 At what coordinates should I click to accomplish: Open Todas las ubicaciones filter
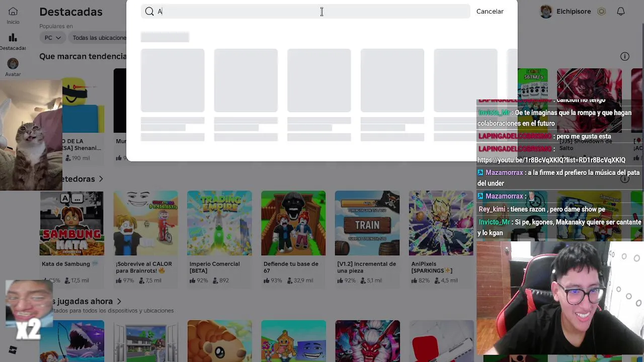pyautogui.click(x=99, y=38)
